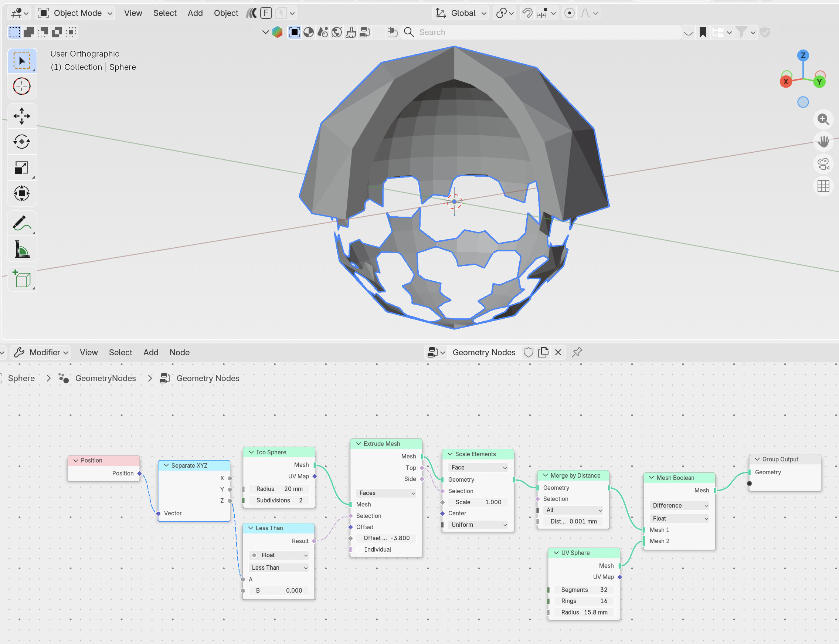Activate the Scale tool

[22, 167]
